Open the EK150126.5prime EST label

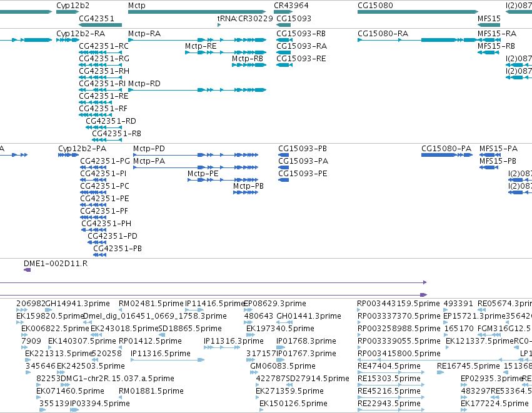(x=293, y=404)
